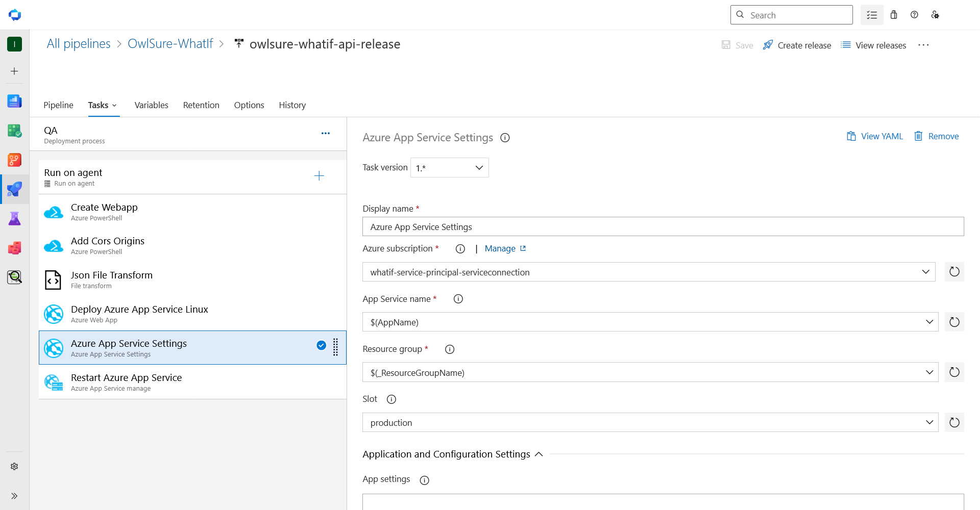
Task: Click View releases button
Action: (x=873, y=45)
